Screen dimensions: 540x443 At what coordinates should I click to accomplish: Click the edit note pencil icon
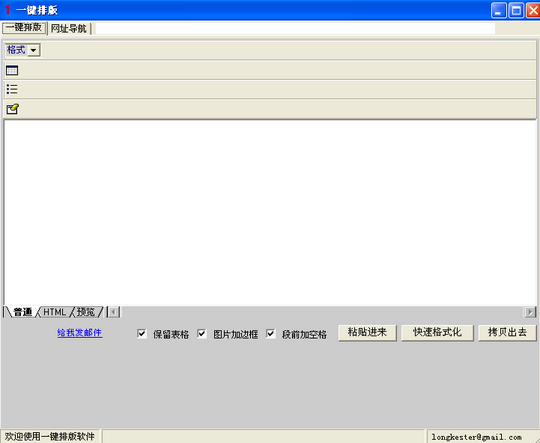click(x=12, y=109)
